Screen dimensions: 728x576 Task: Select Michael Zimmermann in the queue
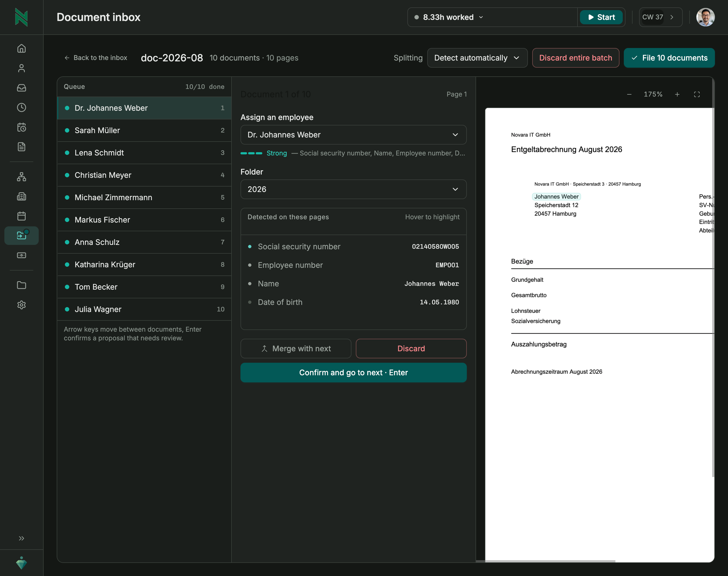[144, 198]
